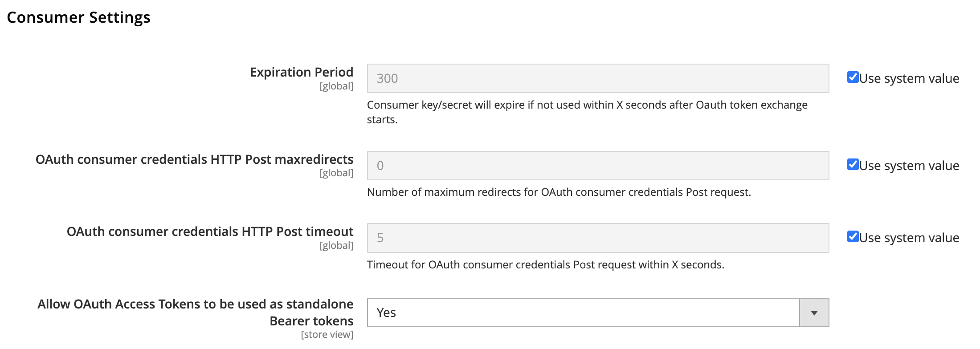Click the [store view] scope label
This screenshot has width=980, height=349.
point(327,335)
